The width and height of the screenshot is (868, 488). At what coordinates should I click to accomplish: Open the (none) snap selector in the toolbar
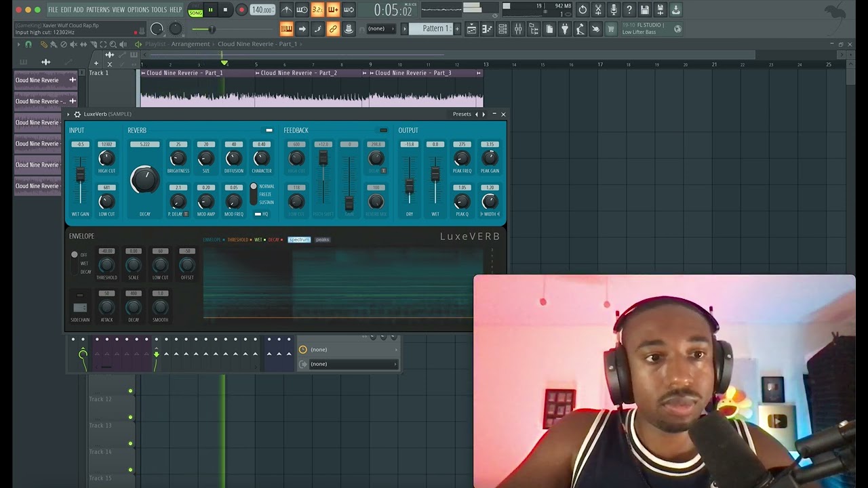(380, 28)
